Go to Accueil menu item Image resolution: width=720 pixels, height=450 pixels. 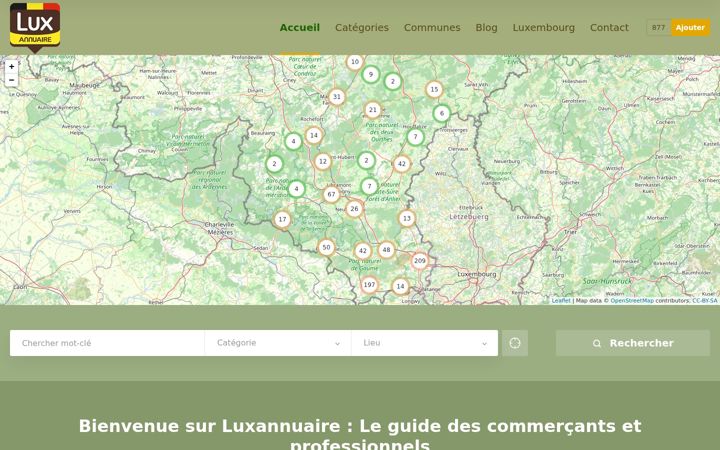point(300,28)
